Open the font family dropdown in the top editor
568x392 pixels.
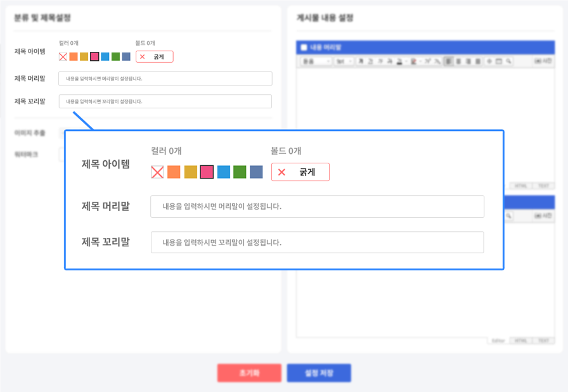point(316,61)
